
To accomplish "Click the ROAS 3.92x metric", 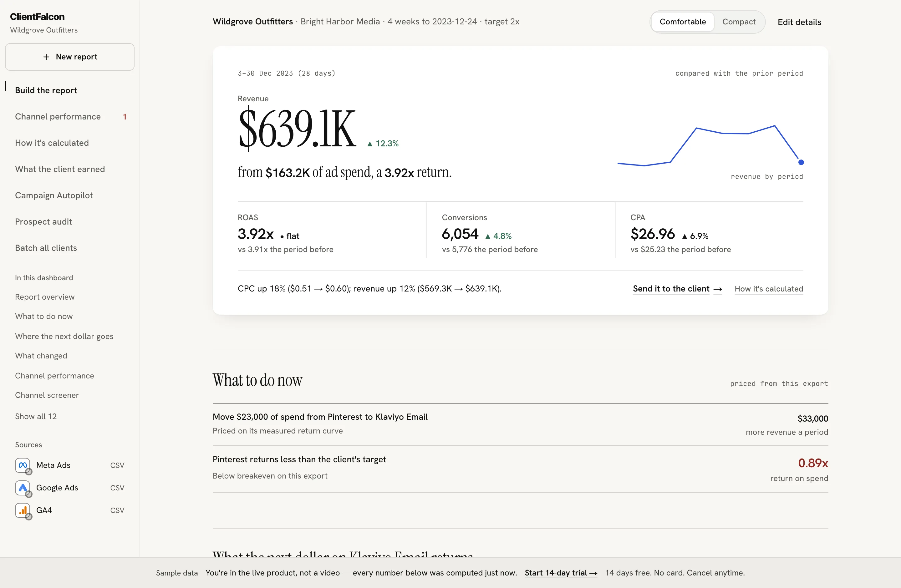I will (x=256, y=234).
